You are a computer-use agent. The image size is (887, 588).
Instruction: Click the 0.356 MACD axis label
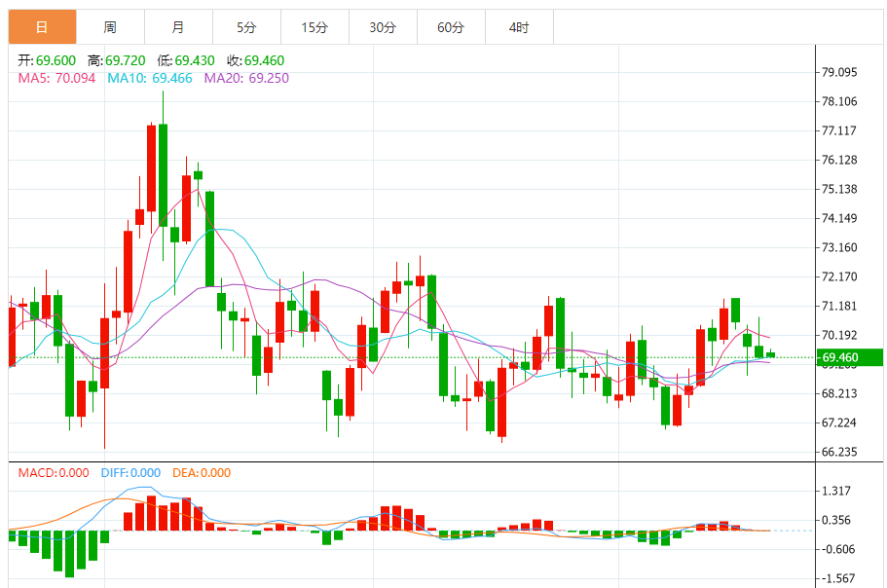coord(836,520)
